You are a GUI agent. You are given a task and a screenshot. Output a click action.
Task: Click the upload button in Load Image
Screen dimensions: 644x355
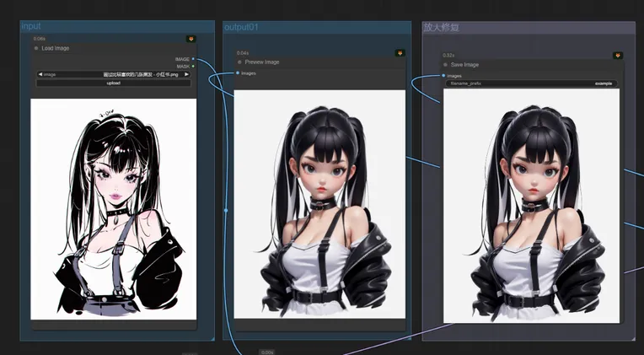point(113,83)
